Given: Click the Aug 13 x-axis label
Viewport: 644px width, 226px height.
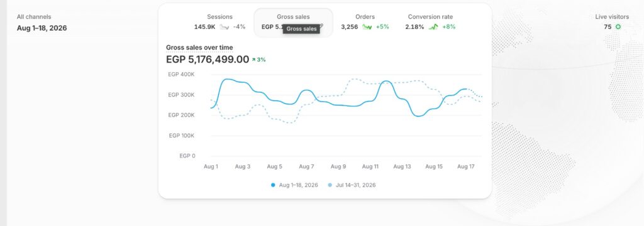Looking at the screenshot, I should 402,166.
